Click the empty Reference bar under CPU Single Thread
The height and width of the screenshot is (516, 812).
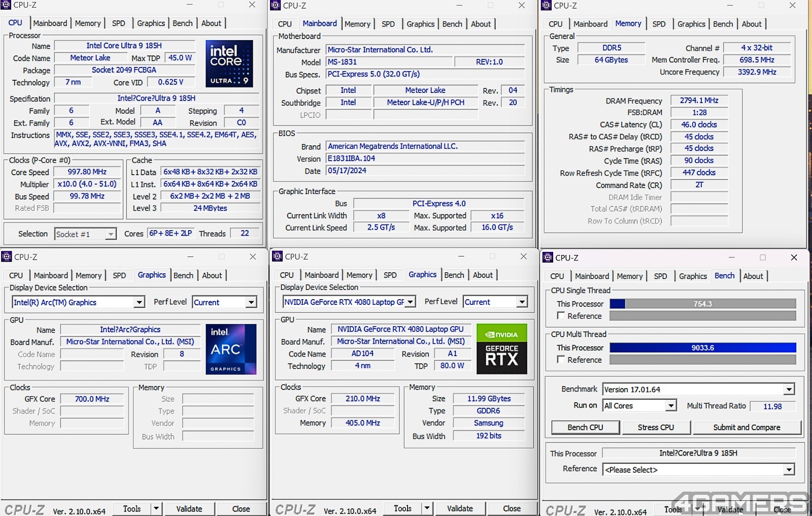(x=703, y=316)
